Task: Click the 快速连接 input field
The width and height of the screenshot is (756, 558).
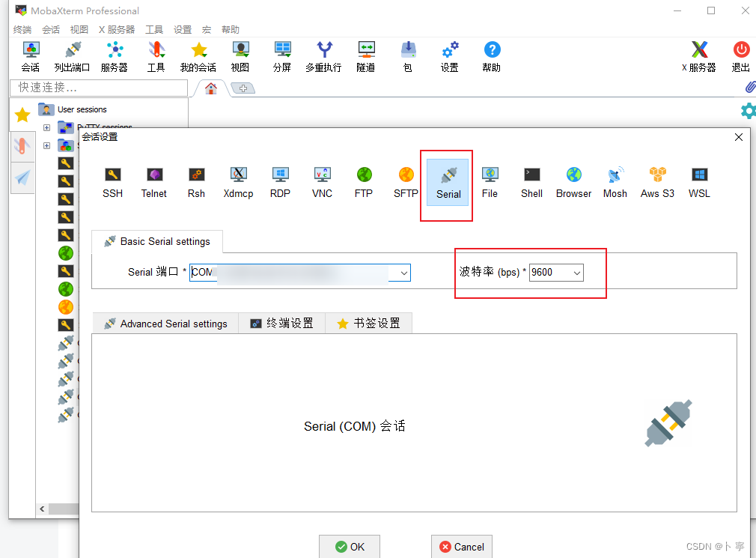Action: coord(99,88)
